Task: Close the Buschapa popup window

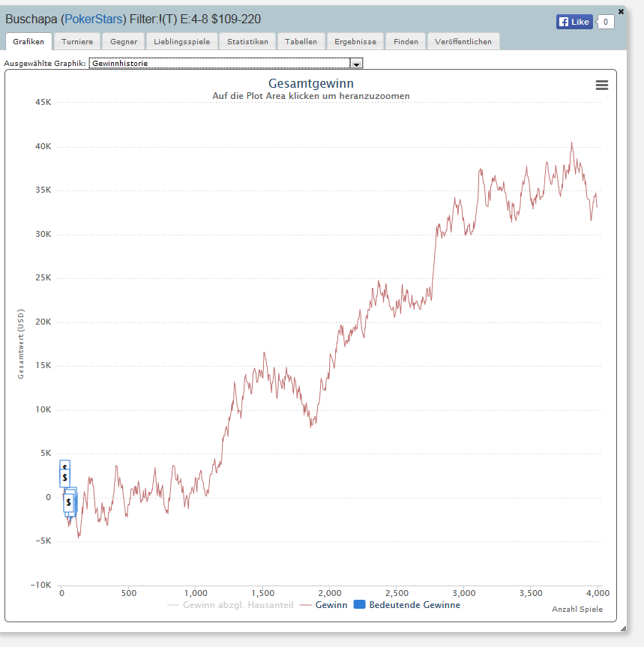Action: [621, 11]
